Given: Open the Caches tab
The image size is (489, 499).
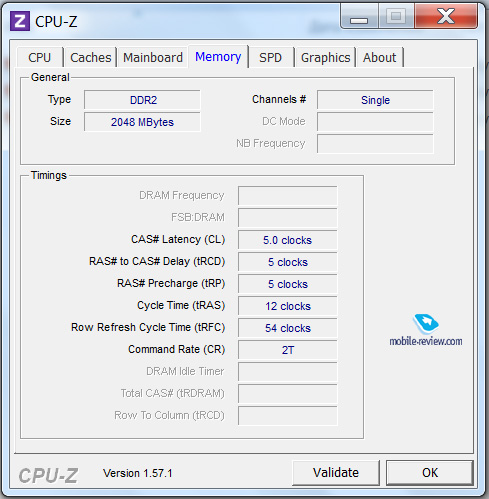Looking at the screenshot, I should pyautogui.click(x=91, y=57).
